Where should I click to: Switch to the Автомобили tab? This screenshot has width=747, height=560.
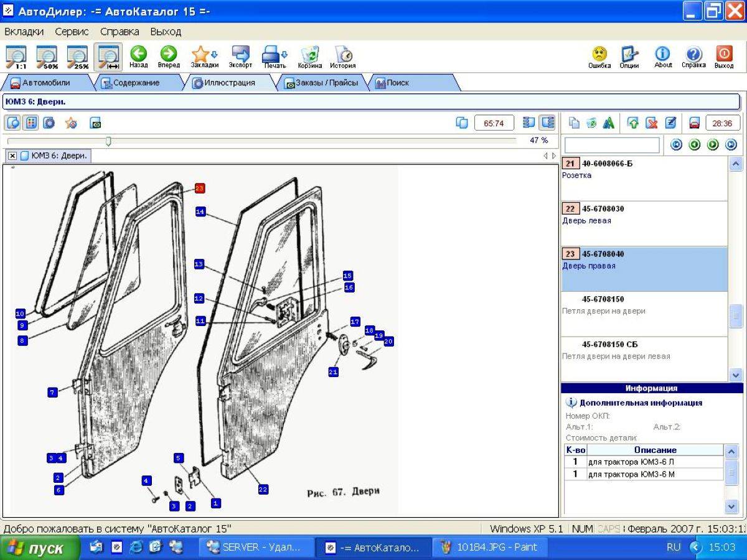[47, 83]
